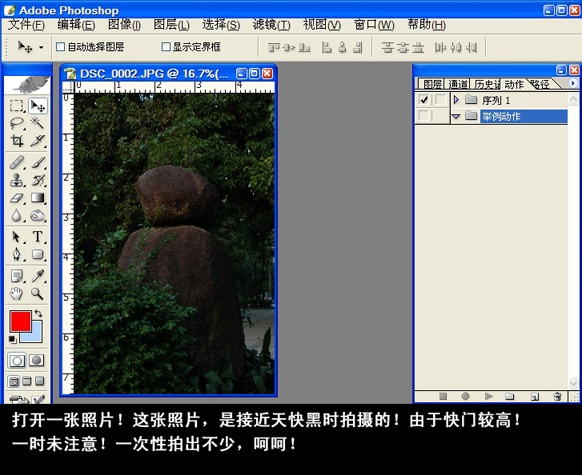Click the stop recording button
582x475 pixels.
coord(443,396)
